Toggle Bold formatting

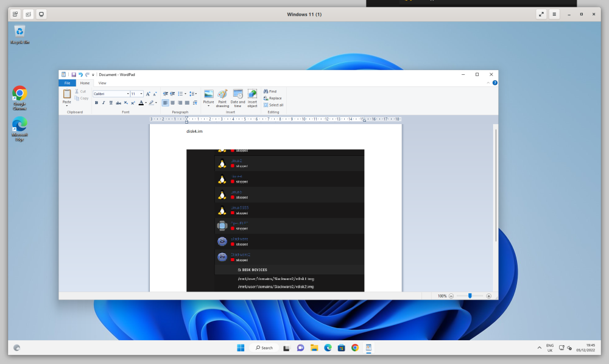[96, 103]
